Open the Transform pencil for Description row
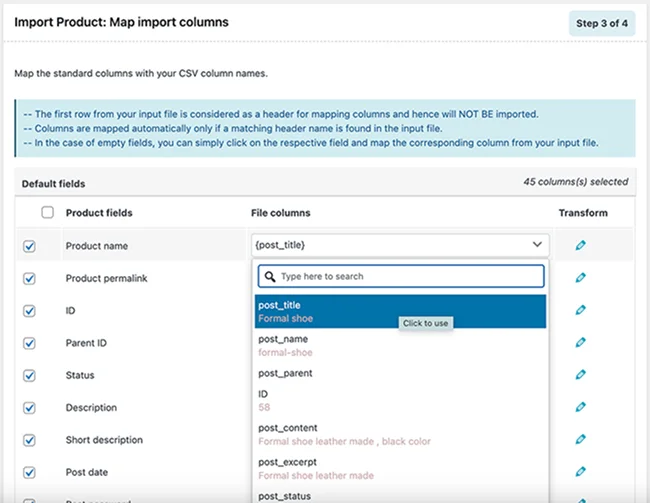The width and height of the screenshot is (650, 503). 580,408
